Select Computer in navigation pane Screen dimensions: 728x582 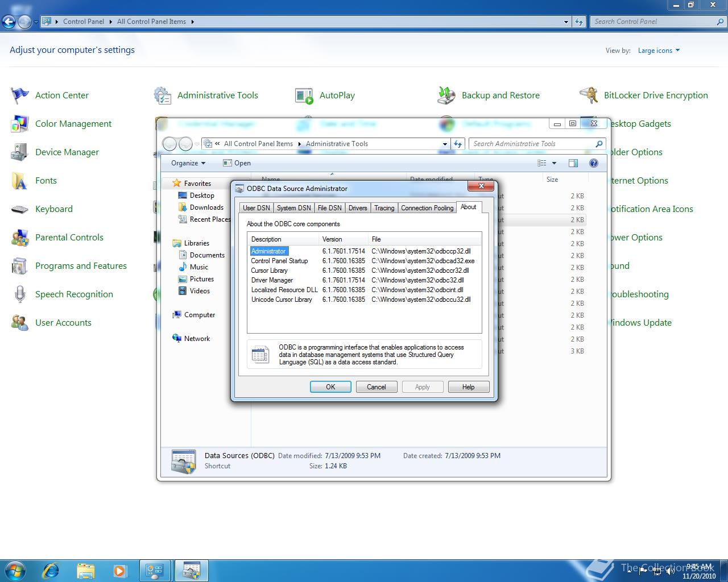pos(200,315)
